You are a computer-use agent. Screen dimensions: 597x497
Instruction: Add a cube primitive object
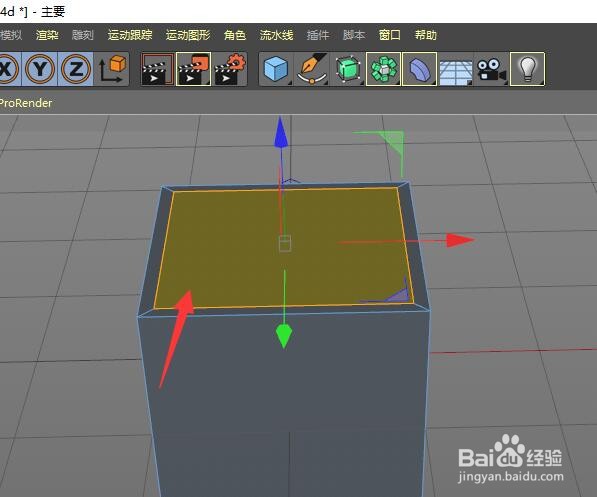coord(276,69)
